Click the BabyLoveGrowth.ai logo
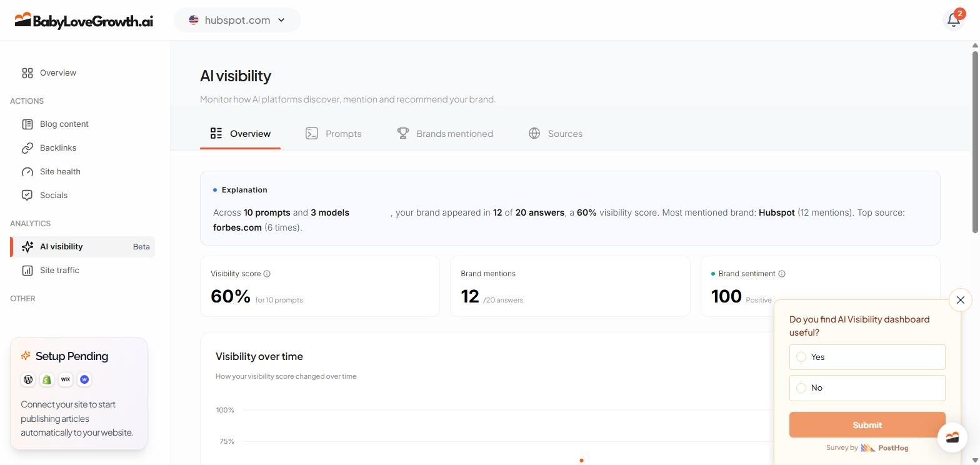 (84, 20)
